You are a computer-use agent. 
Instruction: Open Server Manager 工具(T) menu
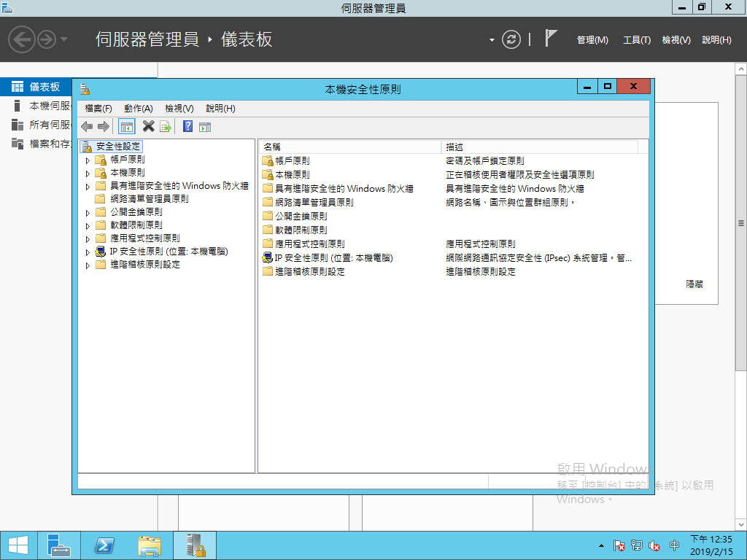(636, 40)
